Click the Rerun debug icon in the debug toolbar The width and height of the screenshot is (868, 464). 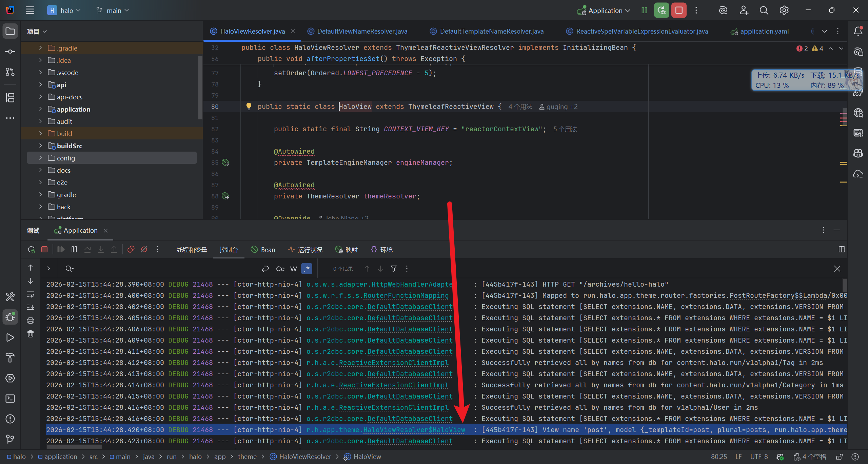click(x=31, y=250)
